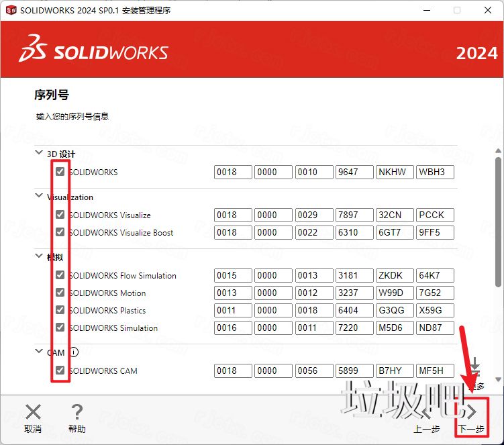This screenshot has height=445, width=504.
Task: Collapse the 3D 设计 section
Action: point(39,152)
